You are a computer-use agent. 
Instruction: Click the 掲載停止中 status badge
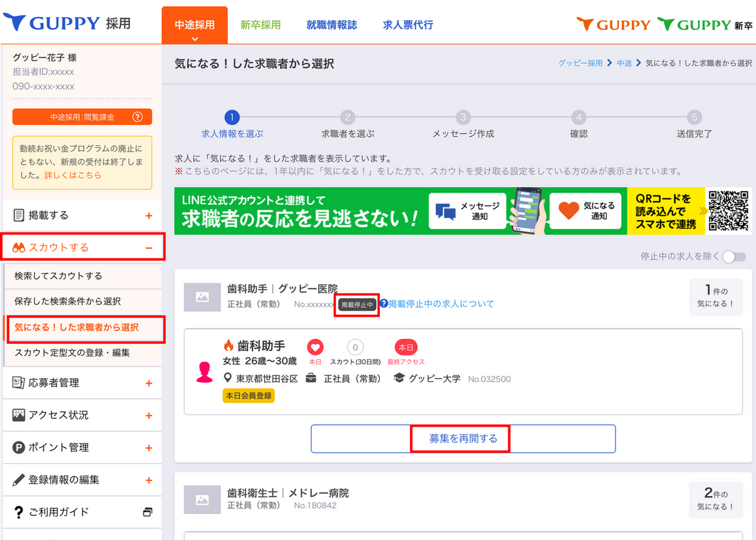(357, 304)
